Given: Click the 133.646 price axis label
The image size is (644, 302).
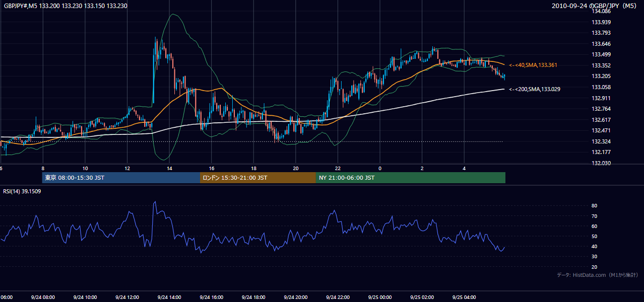Looking at the screenshot, I should coord(601,44).
